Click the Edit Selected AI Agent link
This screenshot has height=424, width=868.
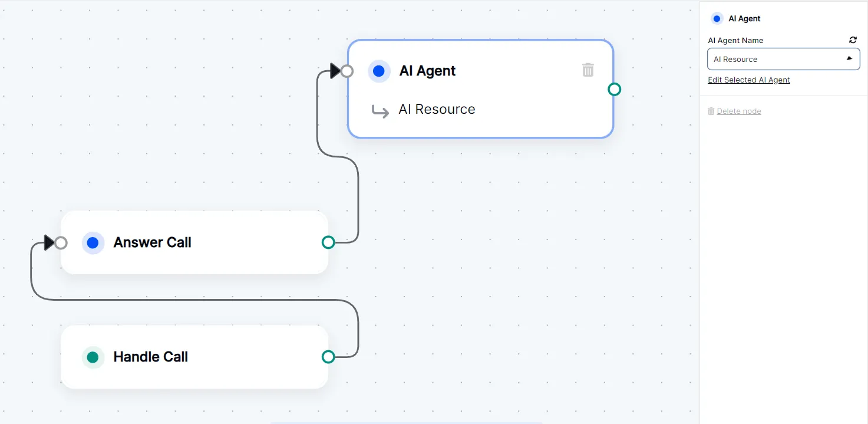748,80
